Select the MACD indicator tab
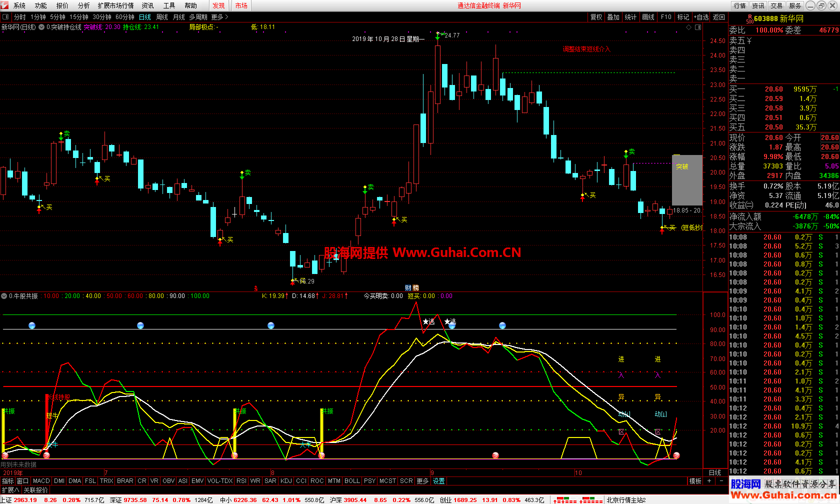The height and width of the screenshot is (504, 840). tap(41, 481)
